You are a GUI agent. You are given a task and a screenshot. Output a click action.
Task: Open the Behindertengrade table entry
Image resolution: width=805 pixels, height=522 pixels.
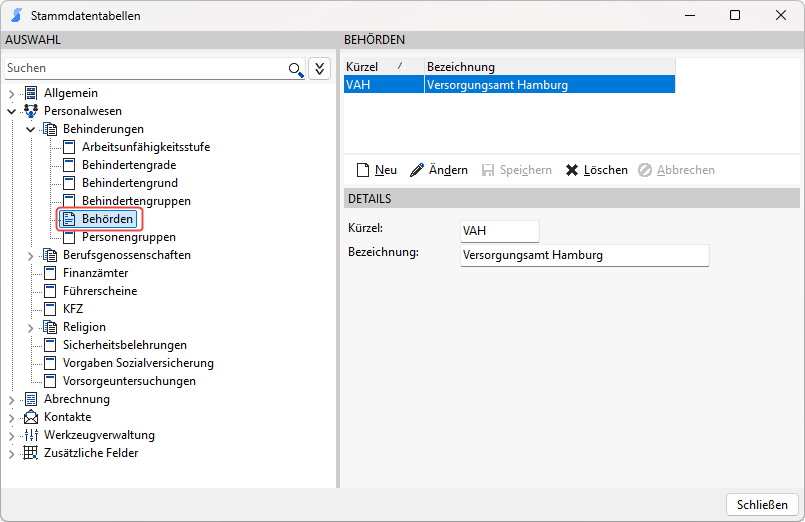[129, 165]
